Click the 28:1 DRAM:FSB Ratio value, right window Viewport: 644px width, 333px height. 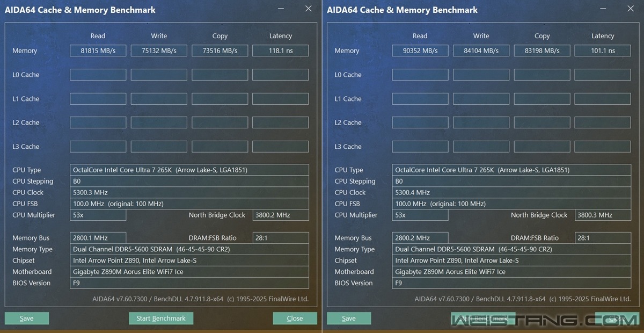[603, 238]
